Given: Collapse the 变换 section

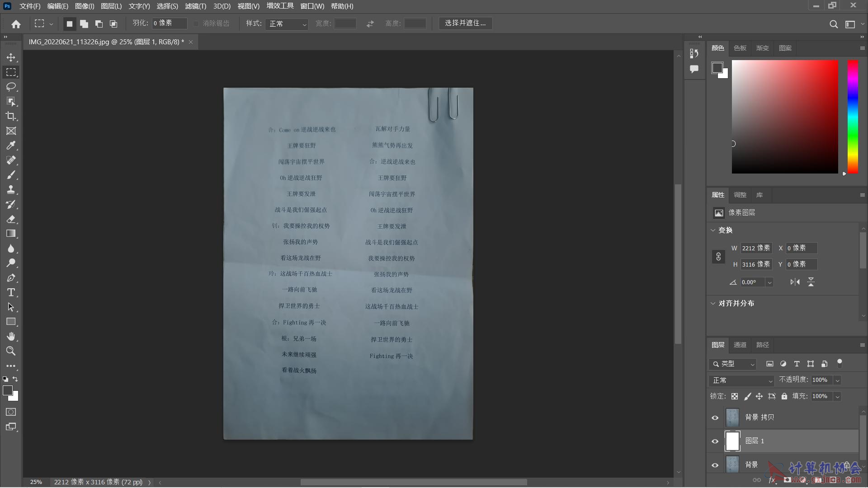Looking at the screenshot, I should 713,230.
